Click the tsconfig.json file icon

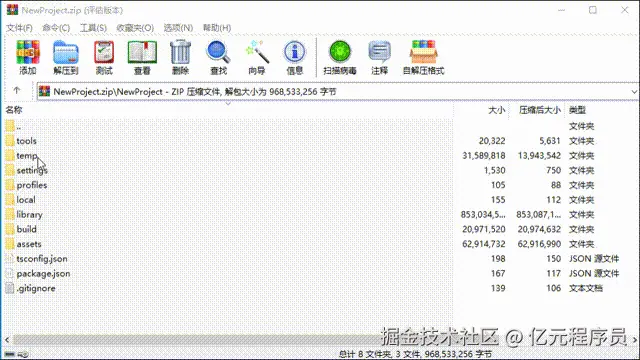10,259
